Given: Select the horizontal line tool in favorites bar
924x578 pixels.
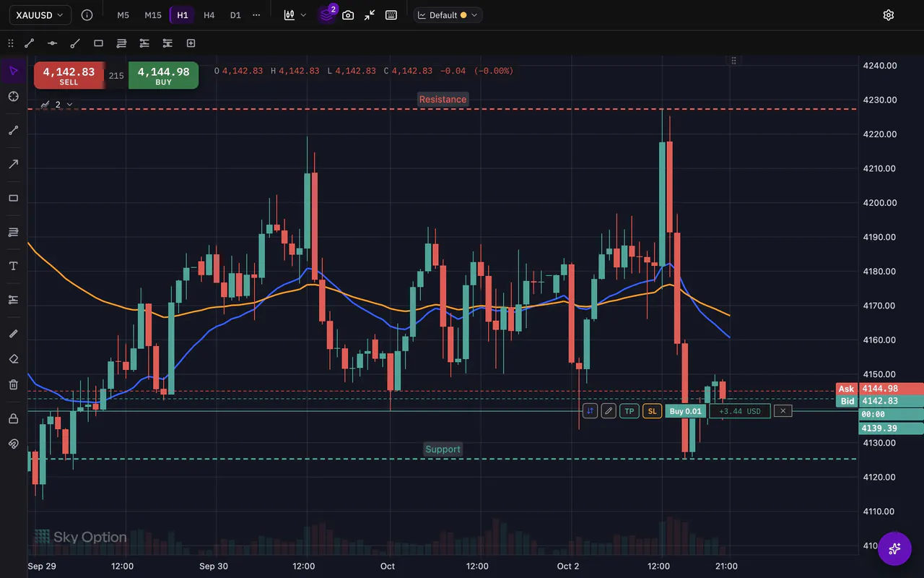Looking at the screenshot, I should point(52,43).
